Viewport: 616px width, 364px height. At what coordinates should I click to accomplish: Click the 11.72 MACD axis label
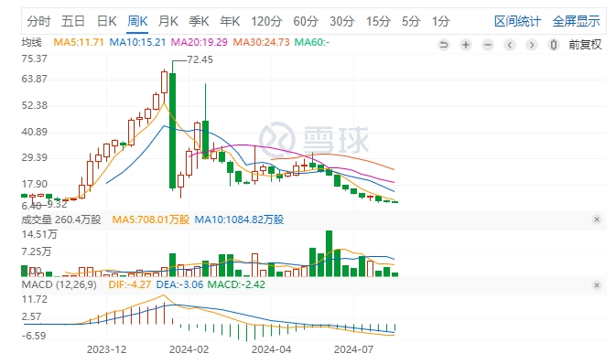34,299
